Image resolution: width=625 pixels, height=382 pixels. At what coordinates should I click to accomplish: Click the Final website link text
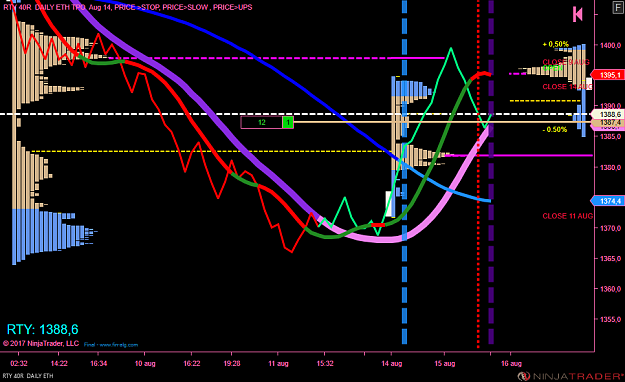[111, 345]
